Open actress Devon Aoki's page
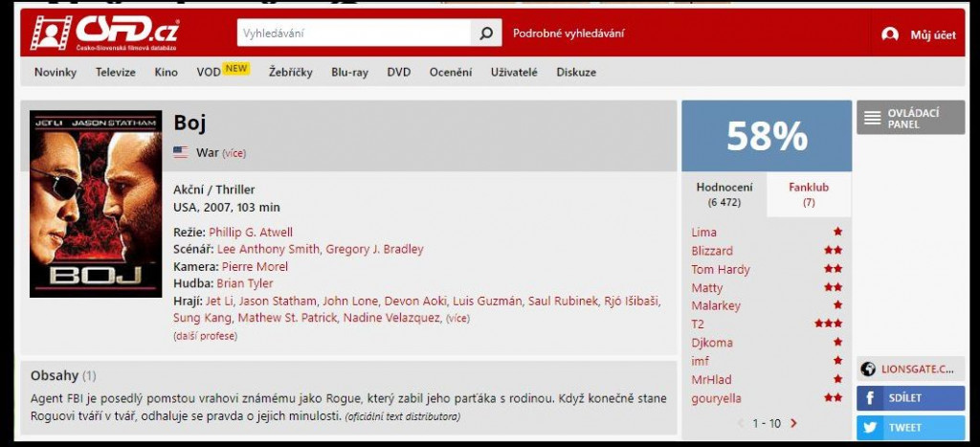 pos(415,301)
